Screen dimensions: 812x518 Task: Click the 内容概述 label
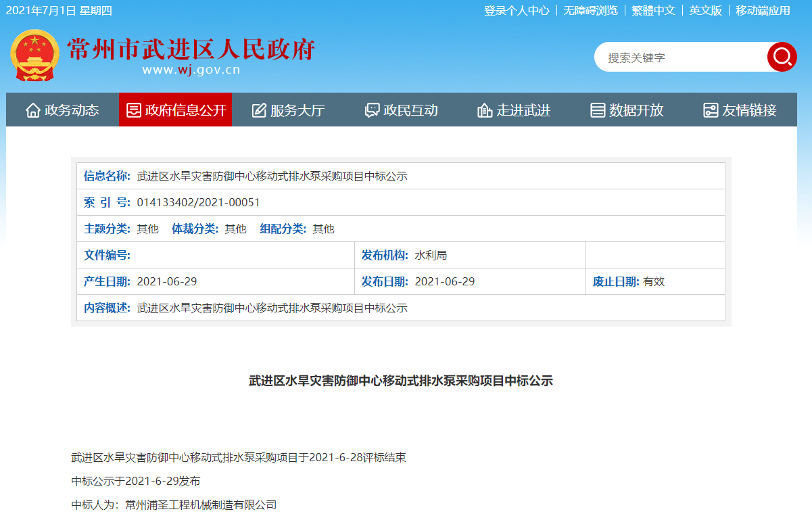point(107,308)
